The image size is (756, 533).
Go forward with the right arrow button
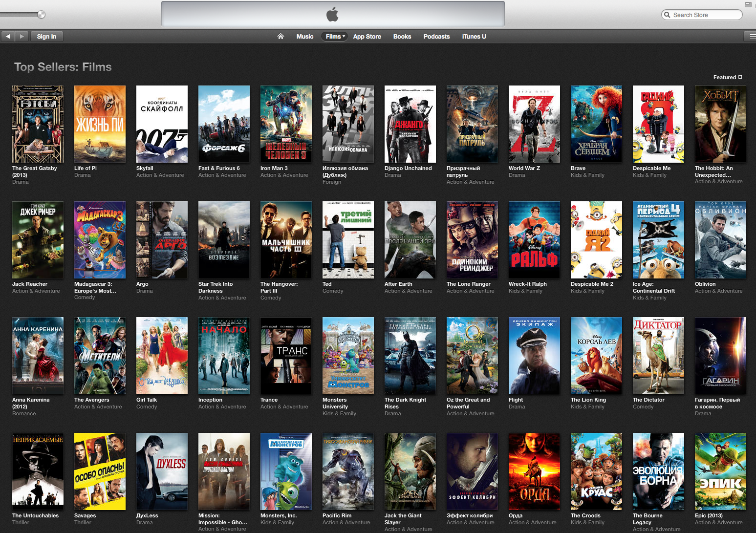(x=22, y=36)
